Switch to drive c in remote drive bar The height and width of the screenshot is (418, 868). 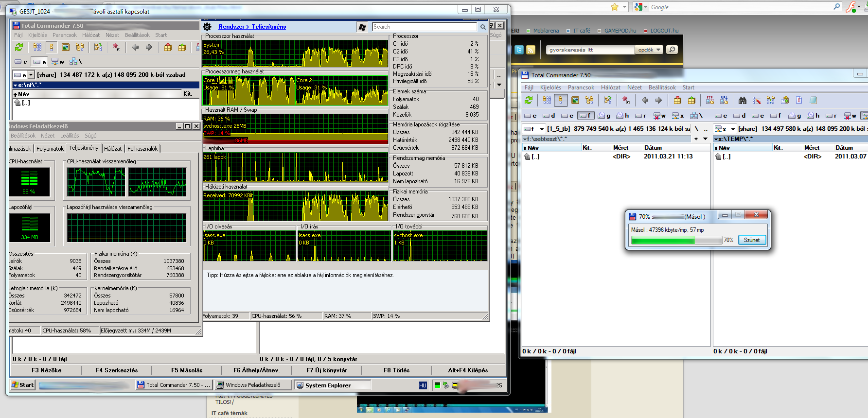pyautogui.click(x=21, y=62)
